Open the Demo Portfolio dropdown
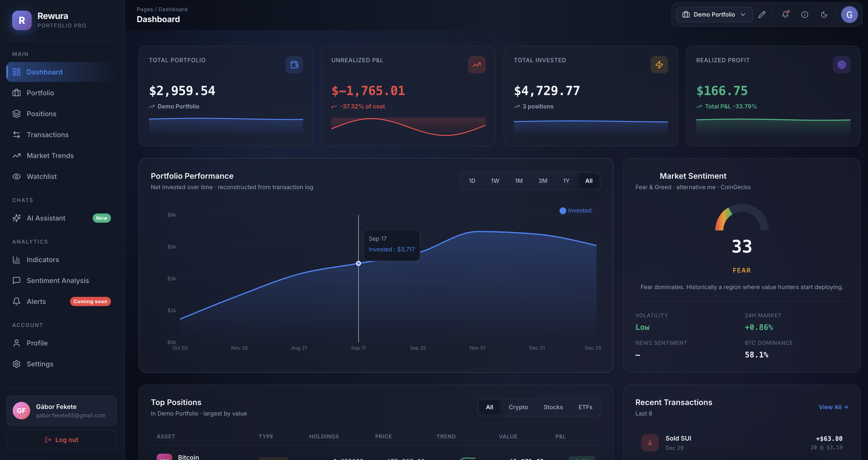Screen dimensions: 868x460 coord(714,15)
